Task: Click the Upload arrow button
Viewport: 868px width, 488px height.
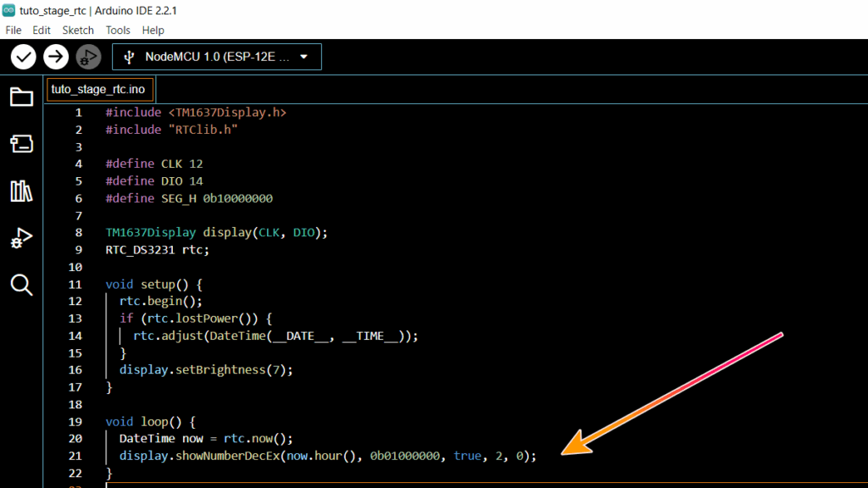Action: tap(56, 57)
